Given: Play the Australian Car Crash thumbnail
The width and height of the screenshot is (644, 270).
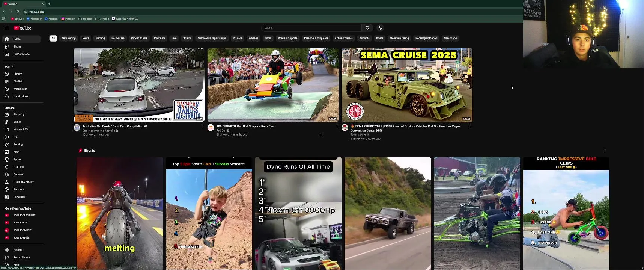Looking at the screenshot, I should [139, 85].
